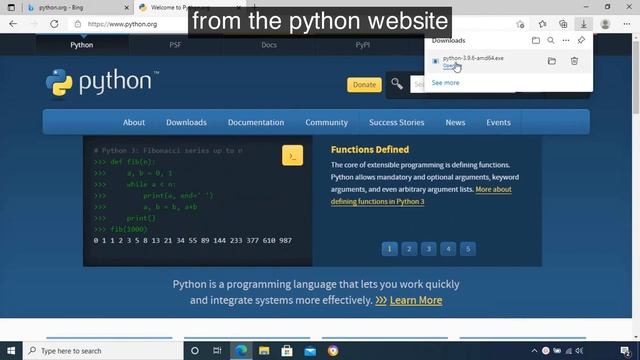Show hidden tray icons chevron
The image size is (640, 360).
pyautogui.click(x=534, y=351)
